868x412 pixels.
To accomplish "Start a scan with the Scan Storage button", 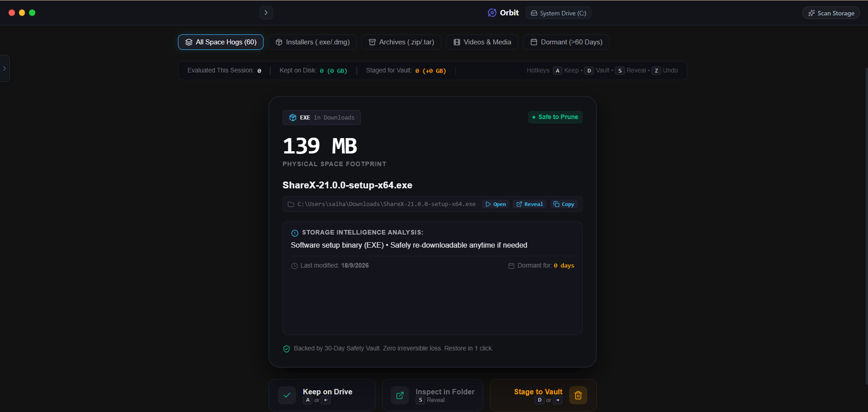I will click(831, 13).
